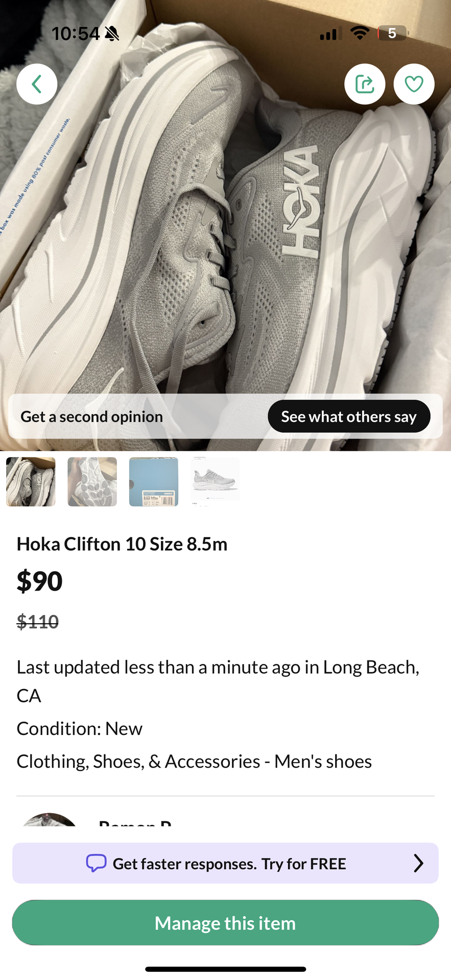Tap the Wi-Fi status icon
The image size is (451, 980).
point(360,34)
